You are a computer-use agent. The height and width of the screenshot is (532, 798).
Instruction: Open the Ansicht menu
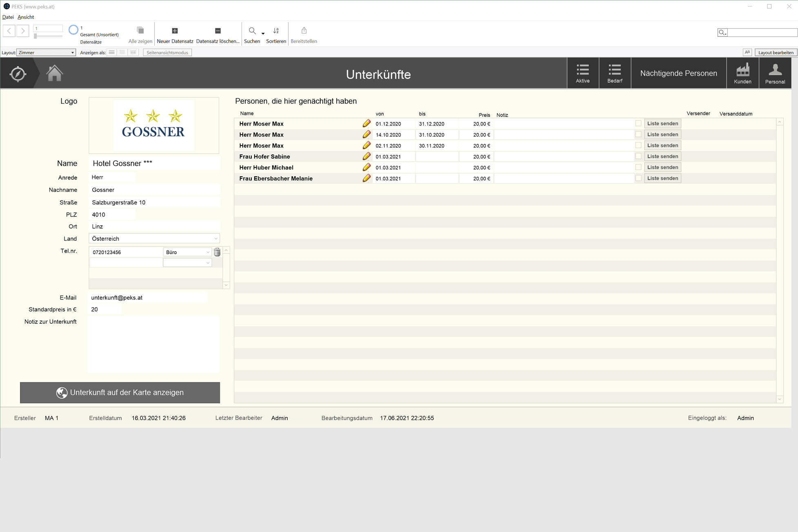(x=26, y=17)
